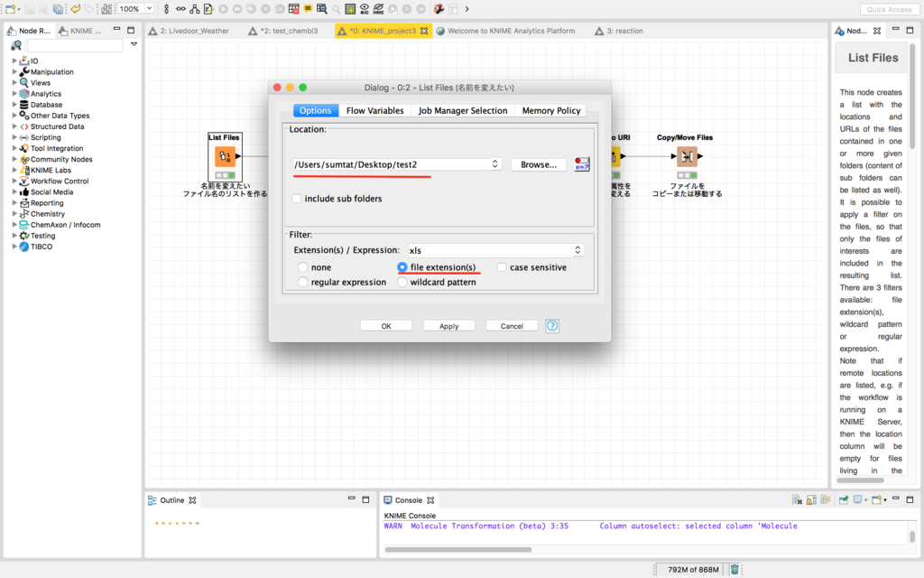Show more toolbar items chevron
This screenshot has height=578, width=924.
[467, 9]
